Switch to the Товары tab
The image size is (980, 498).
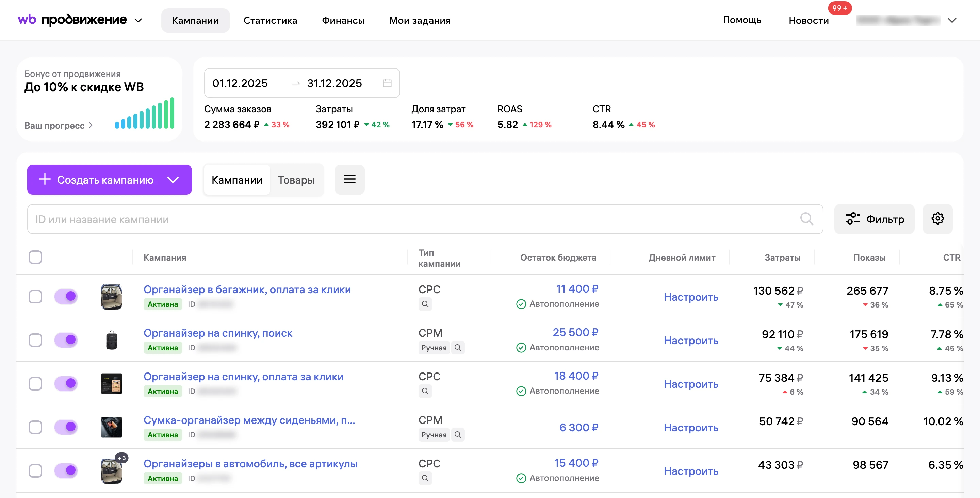tap(296, 180)
